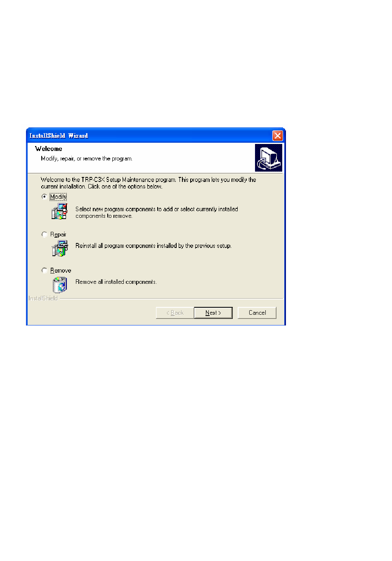Screen dimensions: 392x561
Task: Click the Repair installation icon
Action: [59, 248]
